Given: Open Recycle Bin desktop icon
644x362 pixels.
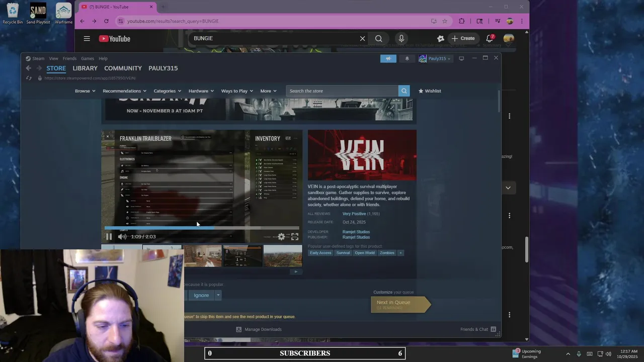Looking at the screenshot, I should 13,14.
